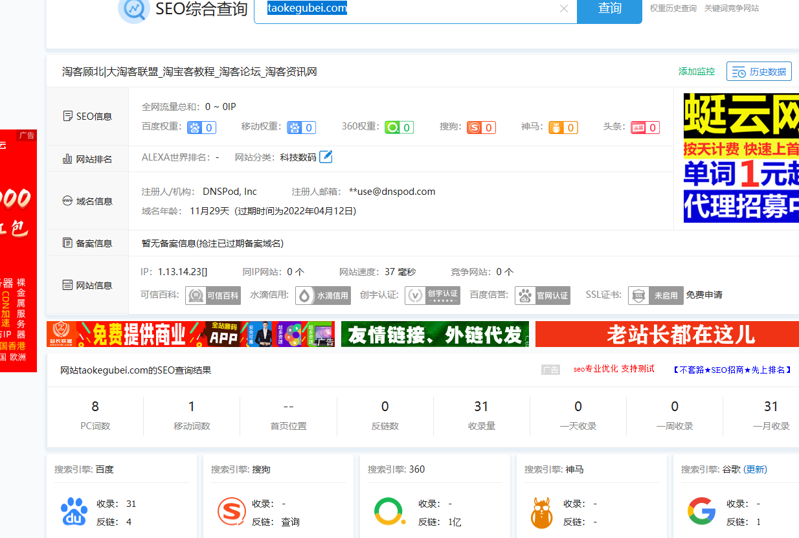Open the 历史数据 button
The image size is (799, 538).
[x=759, y=72]
